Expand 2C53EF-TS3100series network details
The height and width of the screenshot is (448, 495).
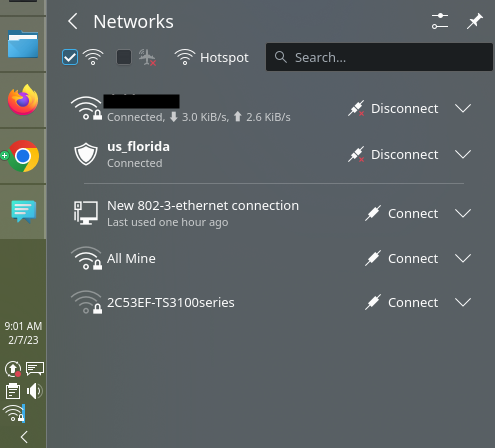pyautogui.click(x=463, y=302)
